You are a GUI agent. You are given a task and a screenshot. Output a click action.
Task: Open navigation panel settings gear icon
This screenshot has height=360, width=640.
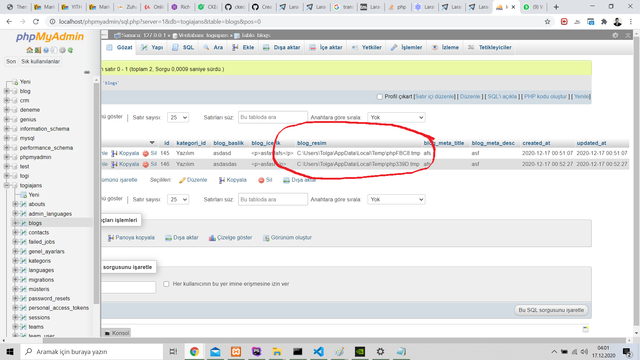pyautogui.click(x=62, y=50)
